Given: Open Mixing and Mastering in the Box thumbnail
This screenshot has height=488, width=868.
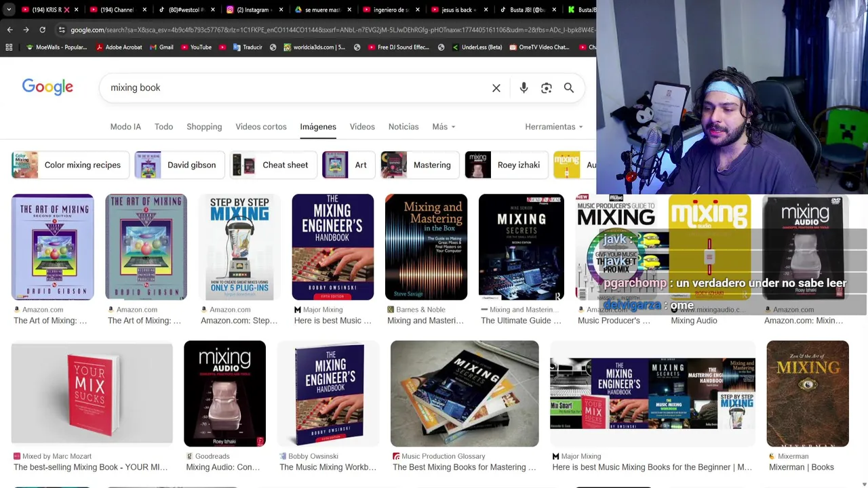Looking at the screenshot, I should pos(426,247).
